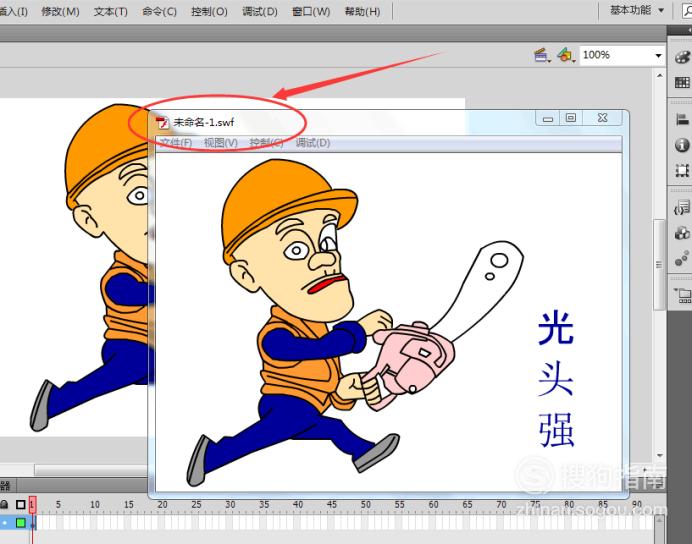Open the Motion Presets panel icon
Image resolution: width=692 pixels, height=544 pixels.
coord(682,258)
